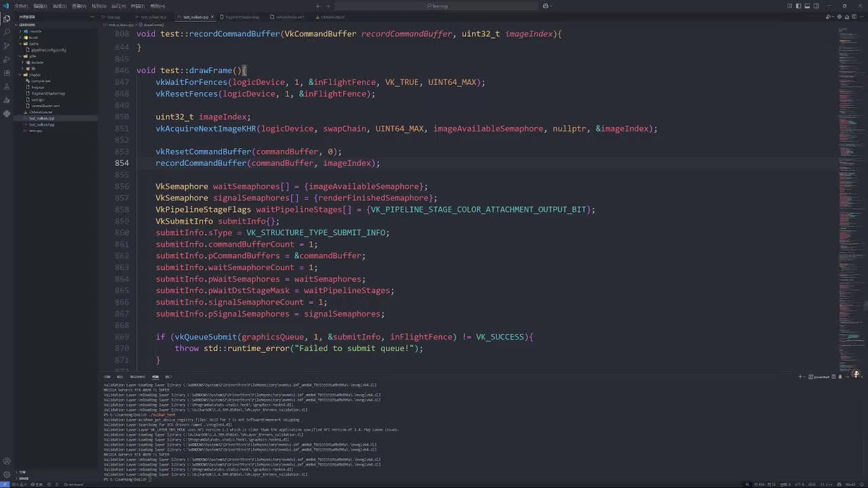This screenshot has height=488, width=868.
Task: Open the Selection menu
Action: (x=60, y=6)
